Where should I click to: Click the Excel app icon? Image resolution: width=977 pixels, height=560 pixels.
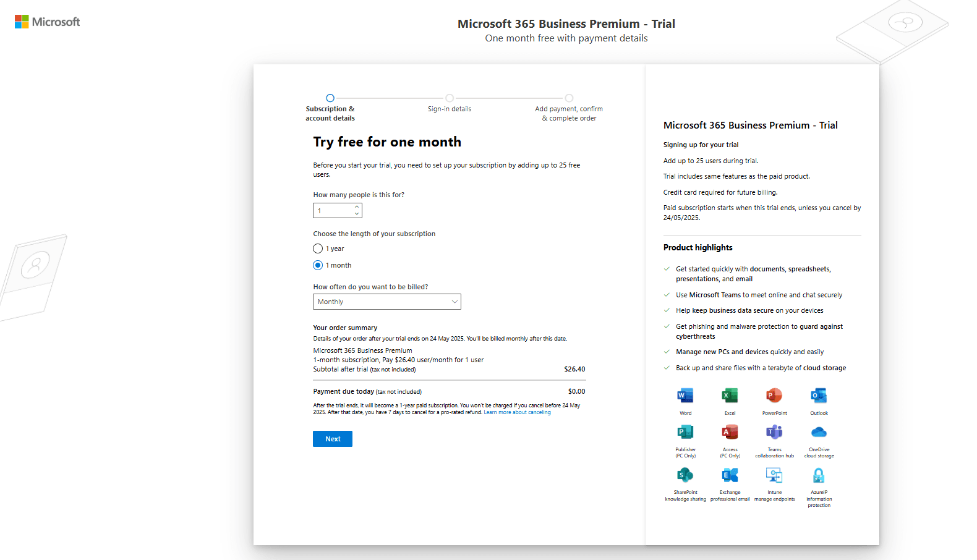point(730,396)
